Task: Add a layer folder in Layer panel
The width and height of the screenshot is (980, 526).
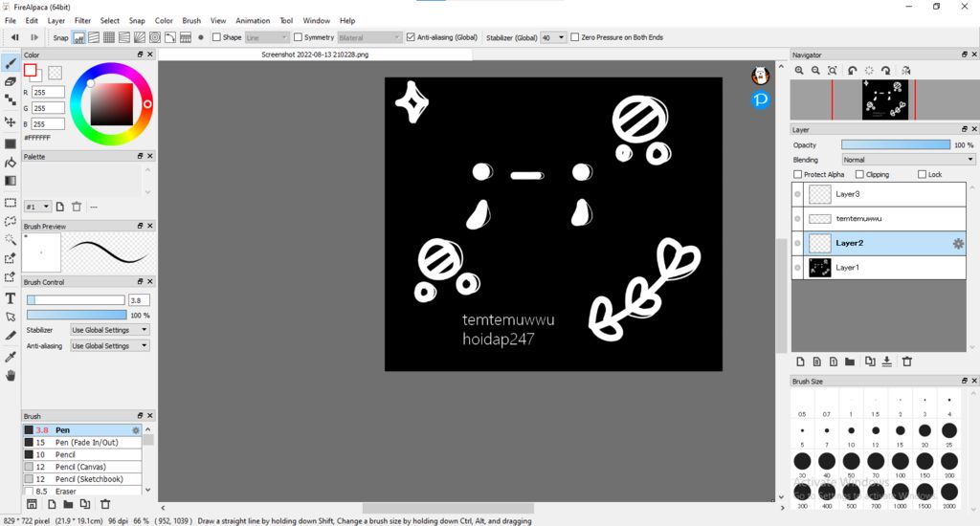Action: (850, 362)
